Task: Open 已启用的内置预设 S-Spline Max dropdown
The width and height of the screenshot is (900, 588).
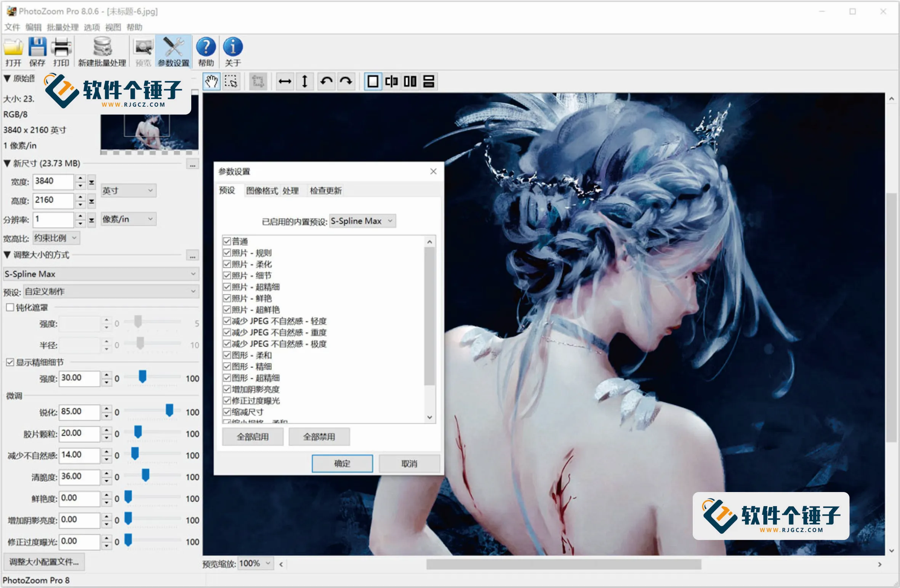Action: (362, 221)
